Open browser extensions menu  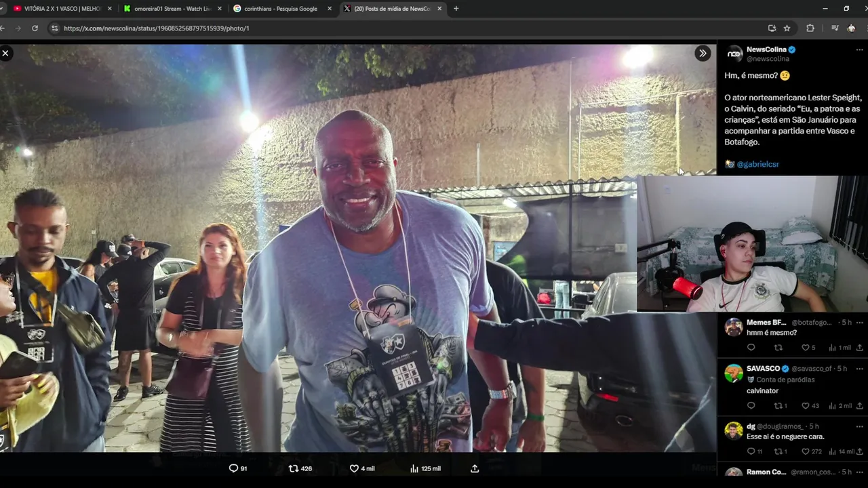(x=810, y=28)
